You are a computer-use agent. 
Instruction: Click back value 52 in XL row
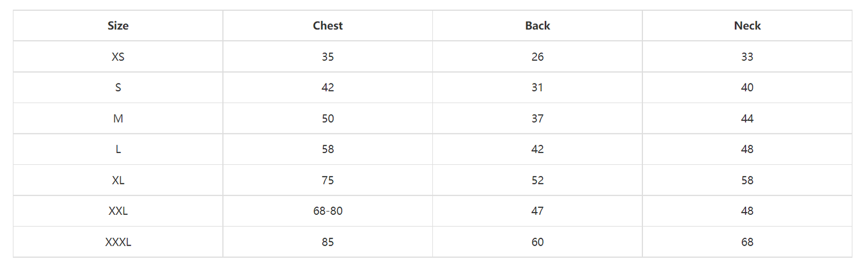pyautogui.click(x=537, y=180)
